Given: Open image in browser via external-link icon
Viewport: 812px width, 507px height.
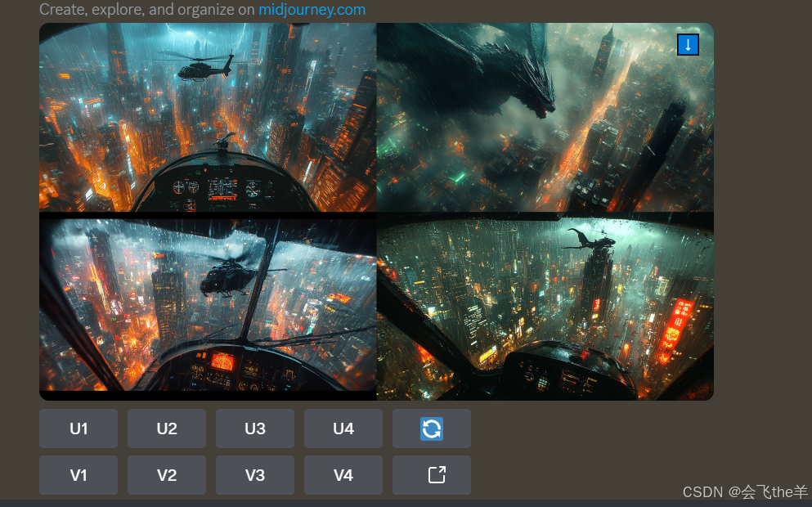Looking at the screenshot, I should (432, 475).
